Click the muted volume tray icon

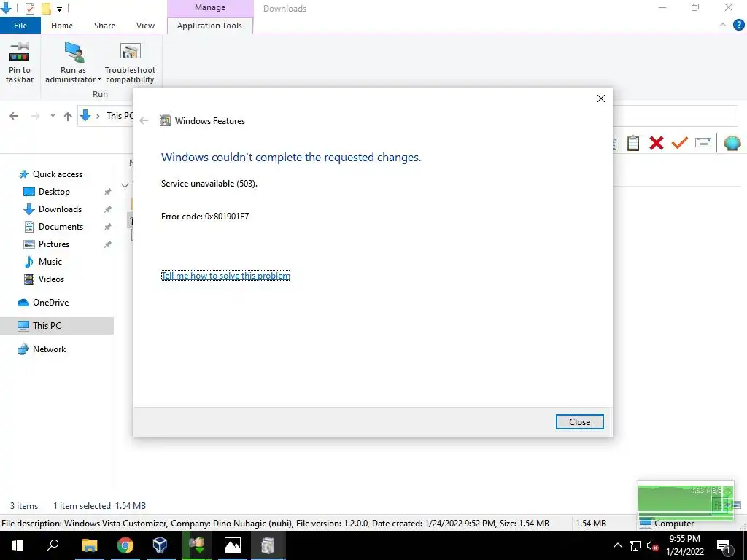pyautogui.click(x=652, y=545)
